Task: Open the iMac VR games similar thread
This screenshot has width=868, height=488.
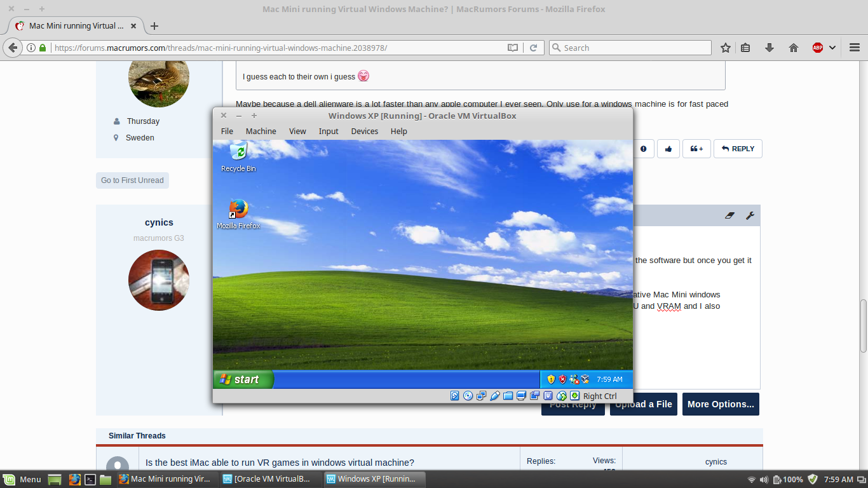Action: (x=280, y=463)
